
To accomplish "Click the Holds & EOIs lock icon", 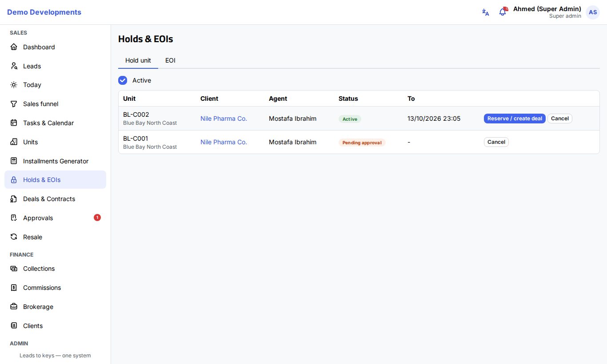I will (x=14, y=180).
